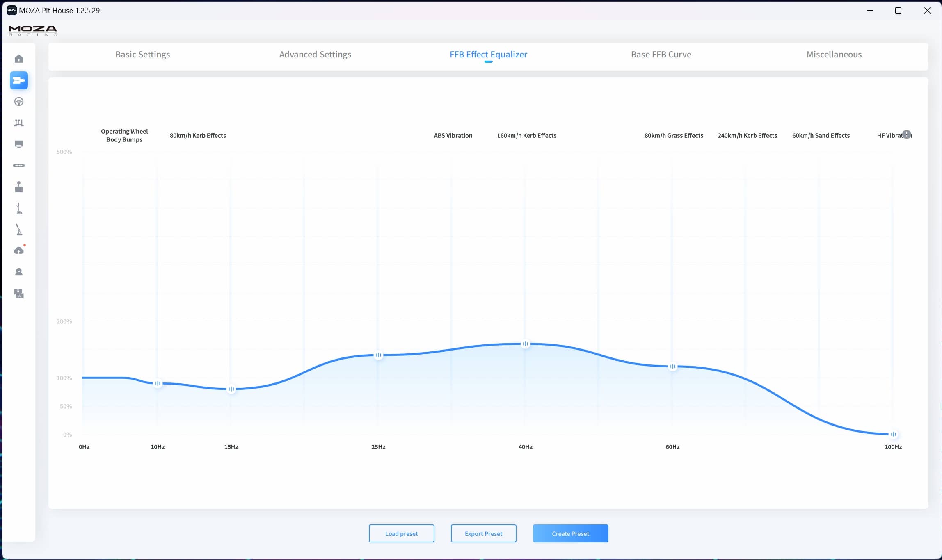Open steering wheel settings in sidebar

click(x=19, y=102)
